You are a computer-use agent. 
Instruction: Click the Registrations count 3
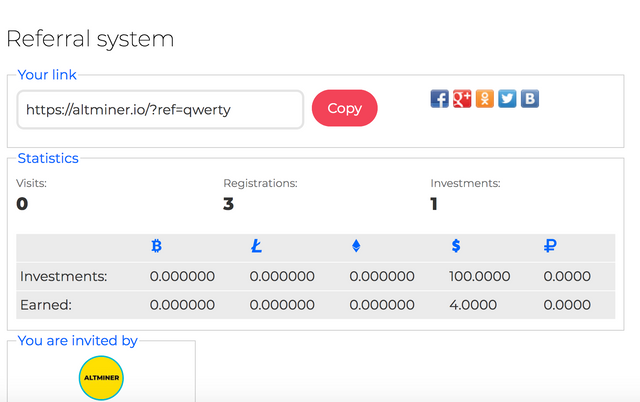click(x=229, y=204)
